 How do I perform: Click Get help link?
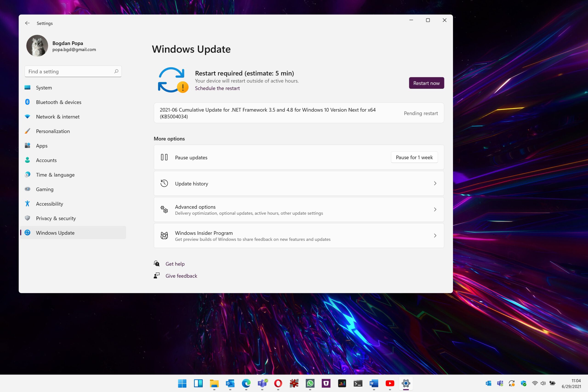(175, 264)
